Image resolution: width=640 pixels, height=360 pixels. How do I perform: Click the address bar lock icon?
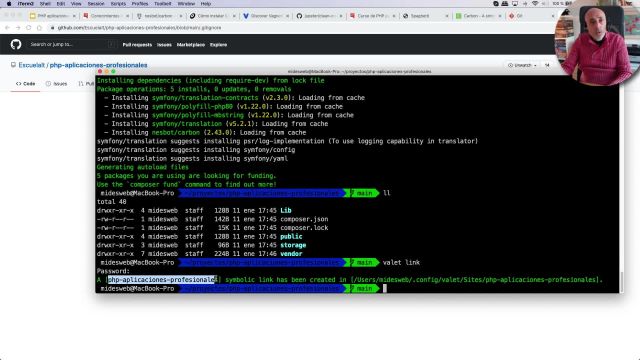point(52,28)
